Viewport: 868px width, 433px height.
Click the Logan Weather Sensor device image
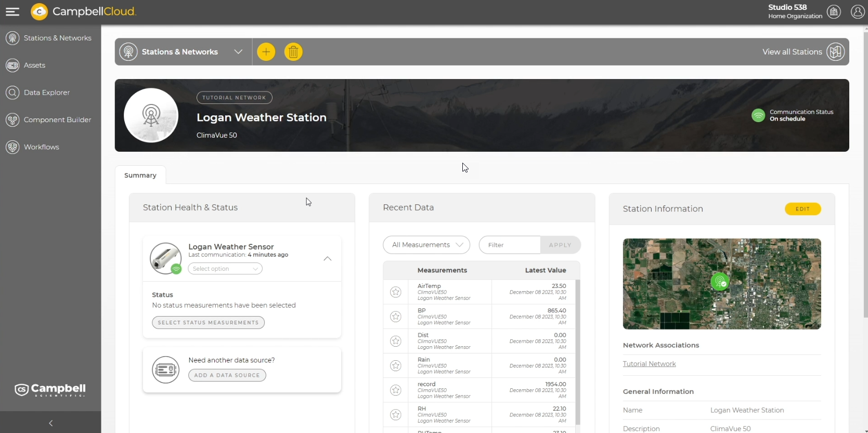[x=166, y=258]
